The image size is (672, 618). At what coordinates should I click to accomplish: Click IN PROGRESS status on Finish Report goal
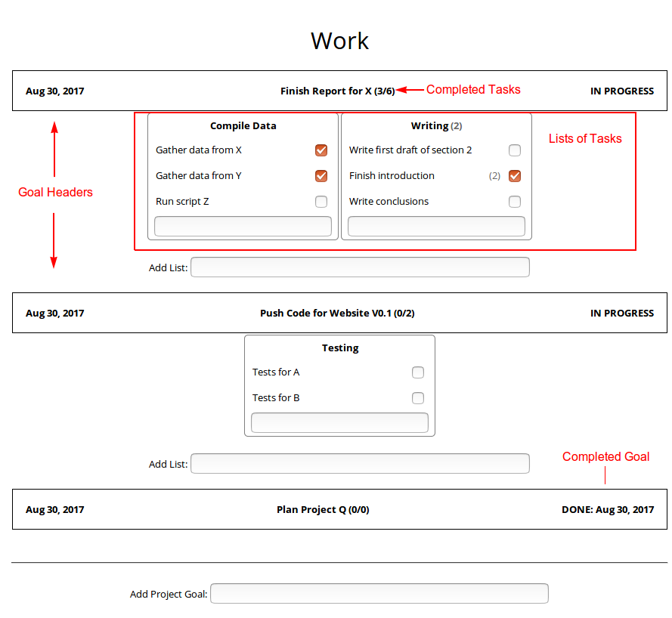[x=622, y=91]
